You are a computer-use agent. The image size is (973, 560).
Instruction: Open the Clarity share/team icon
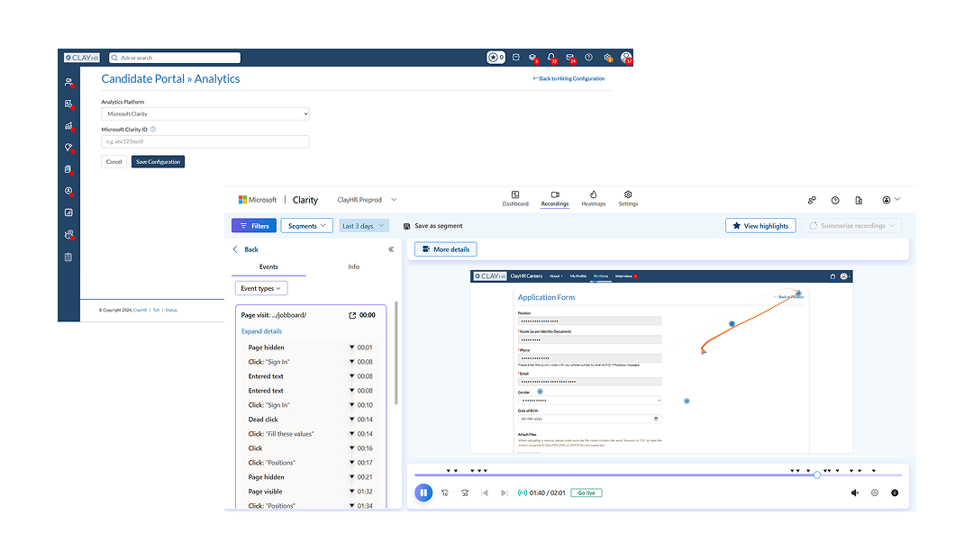812,200
